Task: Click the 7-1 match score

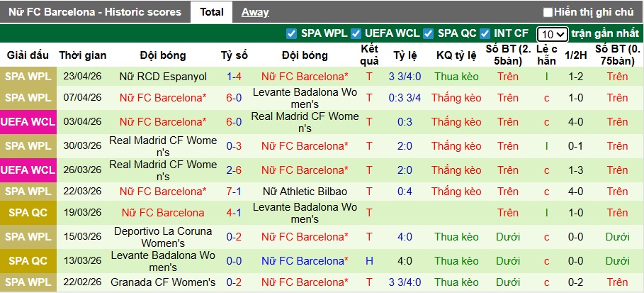Action: pyautogui.click(x=234, y=192)
